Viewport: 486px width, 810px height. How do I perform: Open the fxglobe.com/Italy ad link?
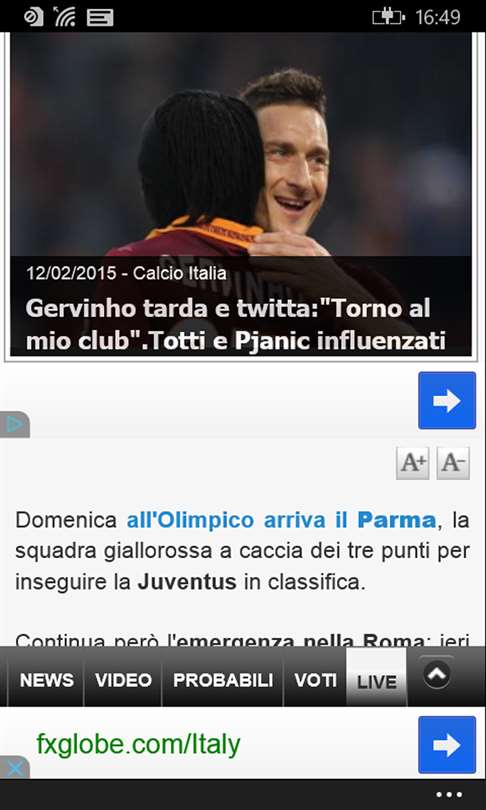[x=138, y=744]
